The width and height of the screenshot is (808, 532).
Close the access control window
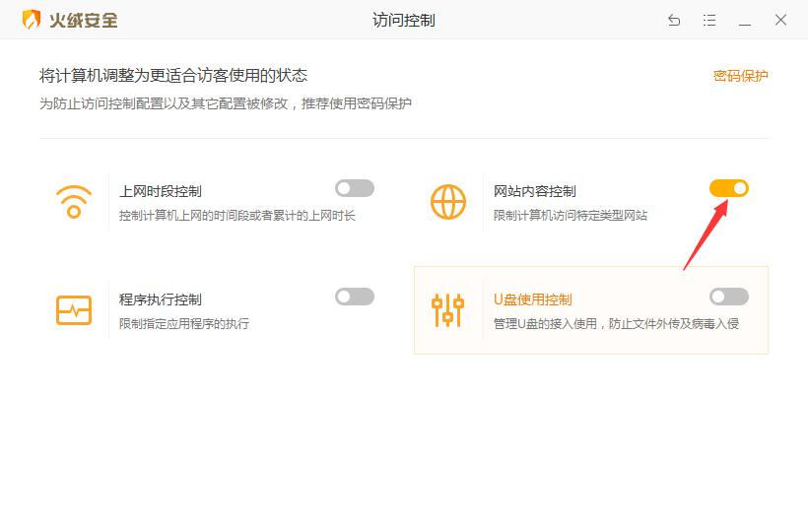point(780,20)
